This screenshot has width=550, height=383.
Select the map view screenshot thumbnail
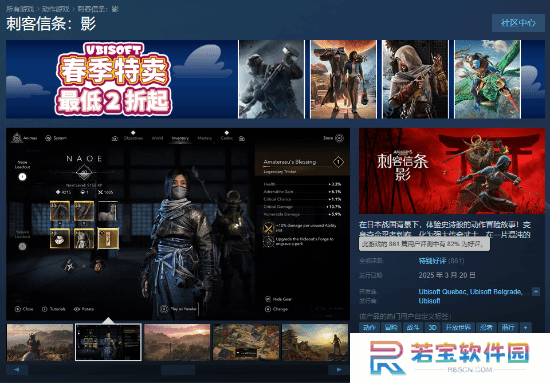coord(246,342)
